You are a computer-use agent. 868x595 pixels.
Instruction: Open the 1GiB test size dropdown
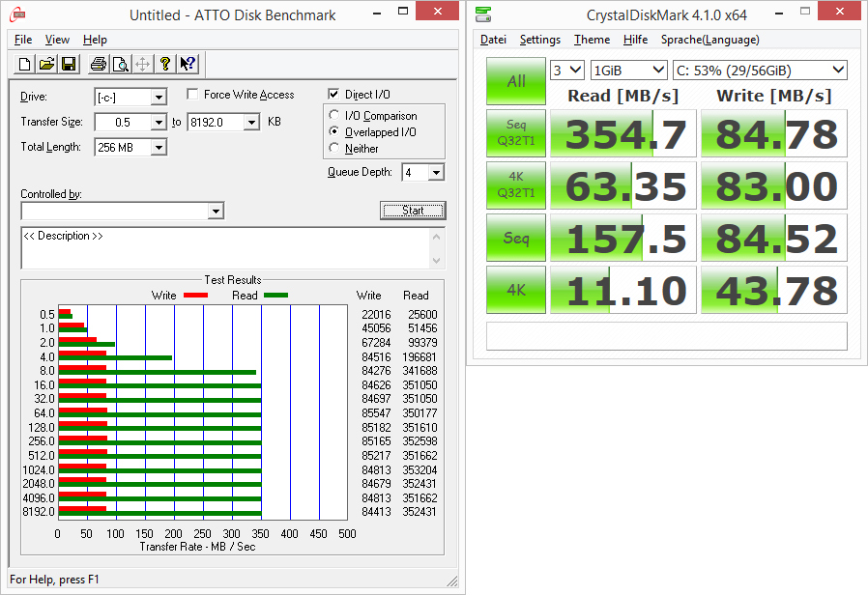click(629, 71)
